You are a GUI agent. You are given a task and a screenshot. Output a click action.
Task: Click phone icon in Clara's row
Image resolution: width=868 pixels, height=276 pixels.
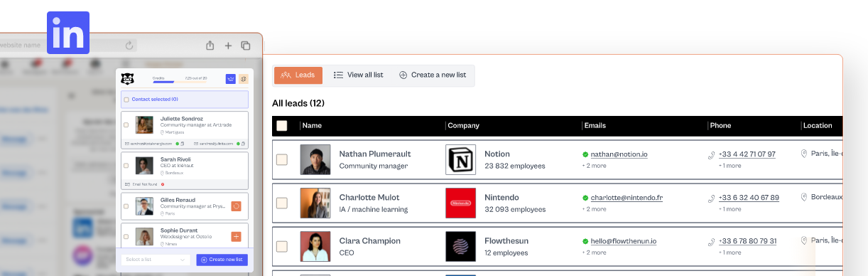[712, 241]
